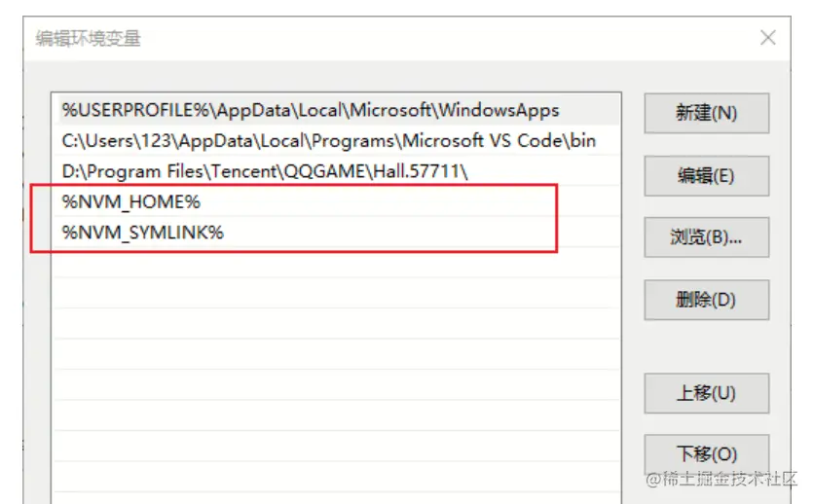The width and height of the screenshot is (814, 504).
Task: Select the Tencent QQGAME Hall.57711 path entry
Action: 265,171
